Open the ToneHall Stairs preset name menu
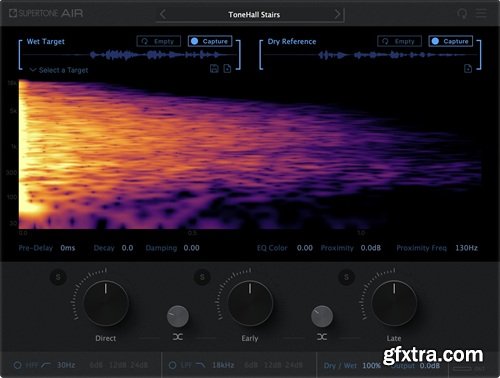This screenshot has width=500, height=378. coord(254,14)
